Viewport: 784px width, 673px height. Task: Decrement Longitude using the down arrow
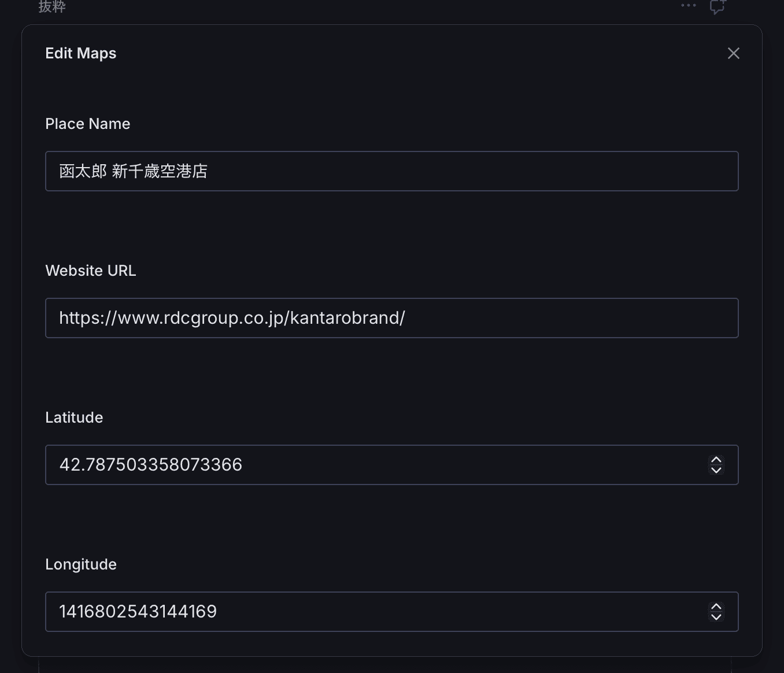(716, 617)
